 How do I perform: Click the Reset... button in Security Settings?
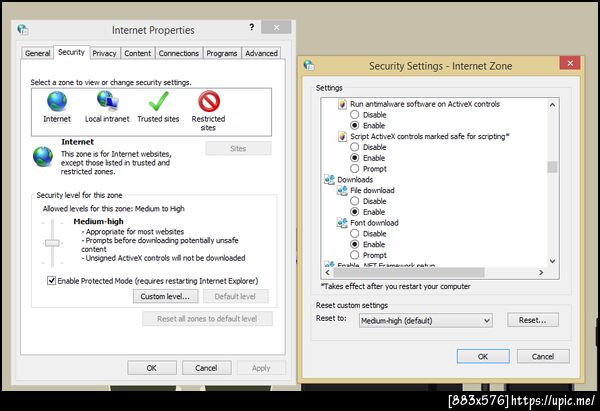(533, 320)
